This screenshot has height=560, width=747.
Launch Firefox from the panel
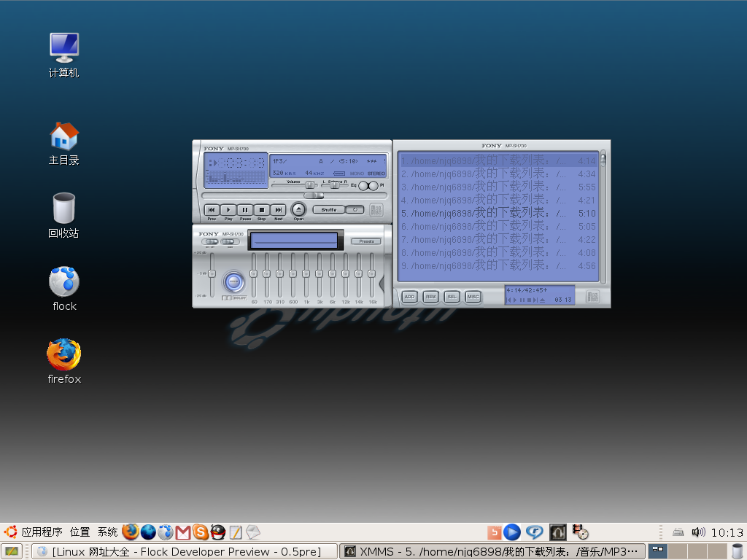point(130,532)
